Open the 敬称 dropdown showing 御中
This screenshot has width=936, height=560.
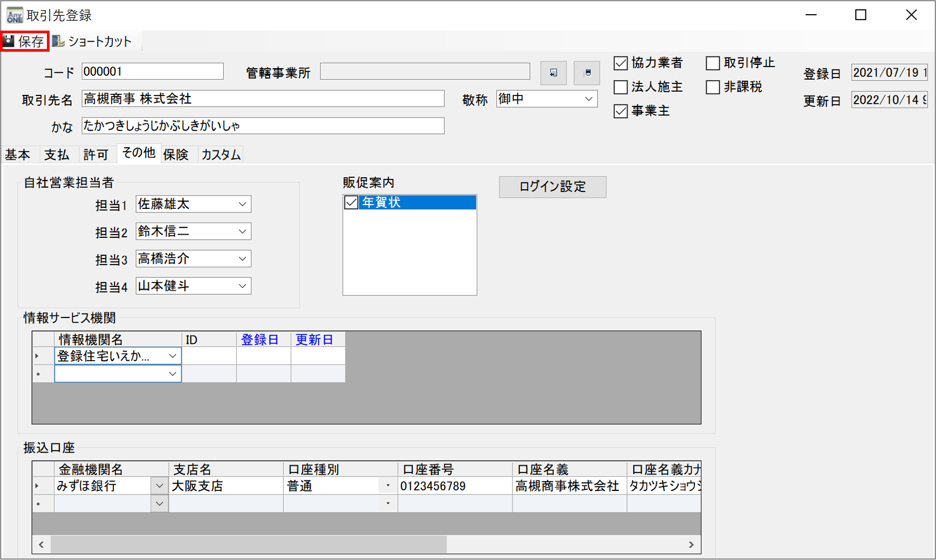(588, 99)
